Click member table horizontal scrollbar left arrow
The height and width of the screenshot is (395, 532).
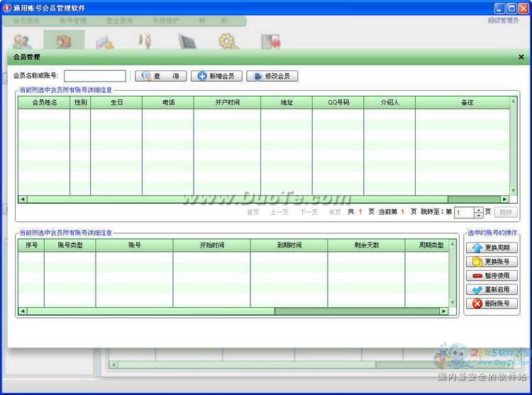pos(23,199)
